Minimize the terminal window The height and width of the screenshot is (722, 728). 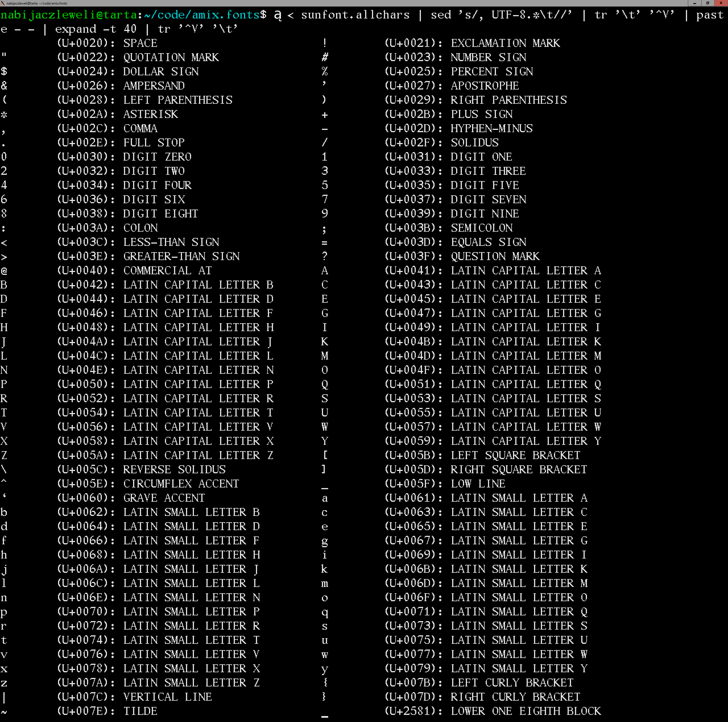pos(694,3)
